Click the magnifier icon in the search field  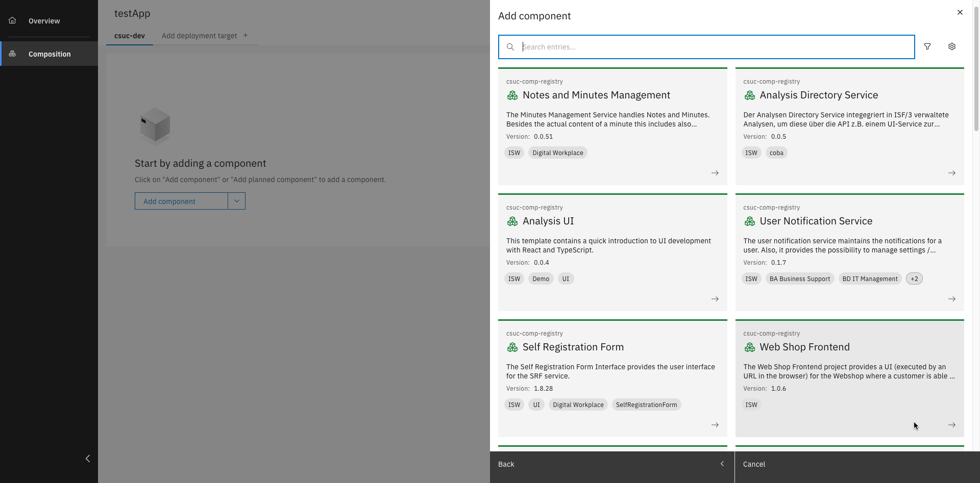click(510, 46)
